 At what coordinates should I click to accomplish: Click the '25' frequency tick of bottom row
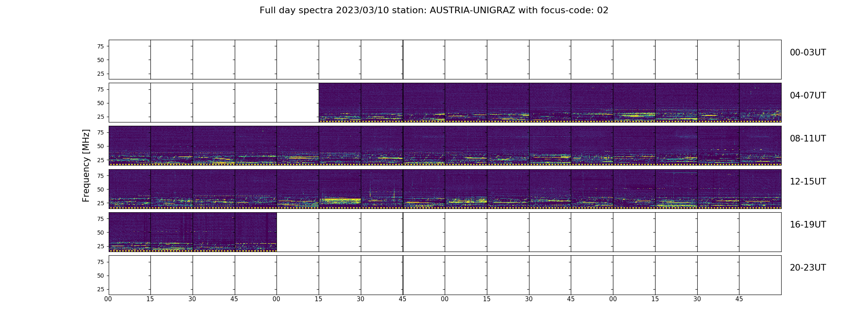click(x=100, y=289)
